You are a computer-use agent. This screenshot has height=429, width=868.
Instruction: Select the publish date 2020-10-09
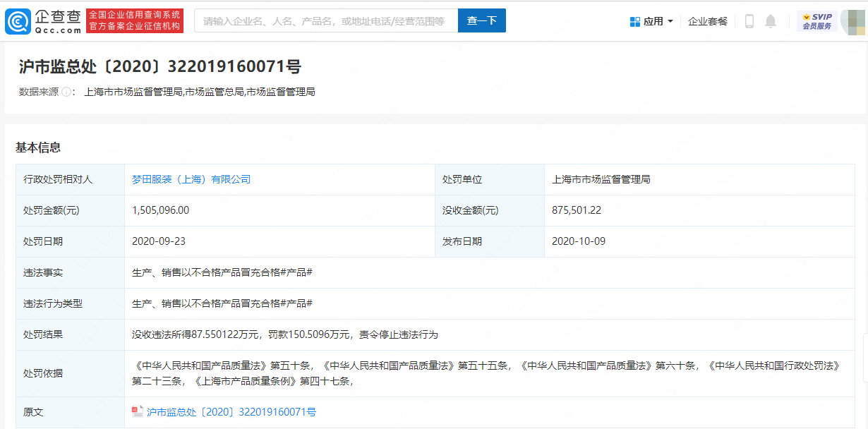(x=579, y=241)
